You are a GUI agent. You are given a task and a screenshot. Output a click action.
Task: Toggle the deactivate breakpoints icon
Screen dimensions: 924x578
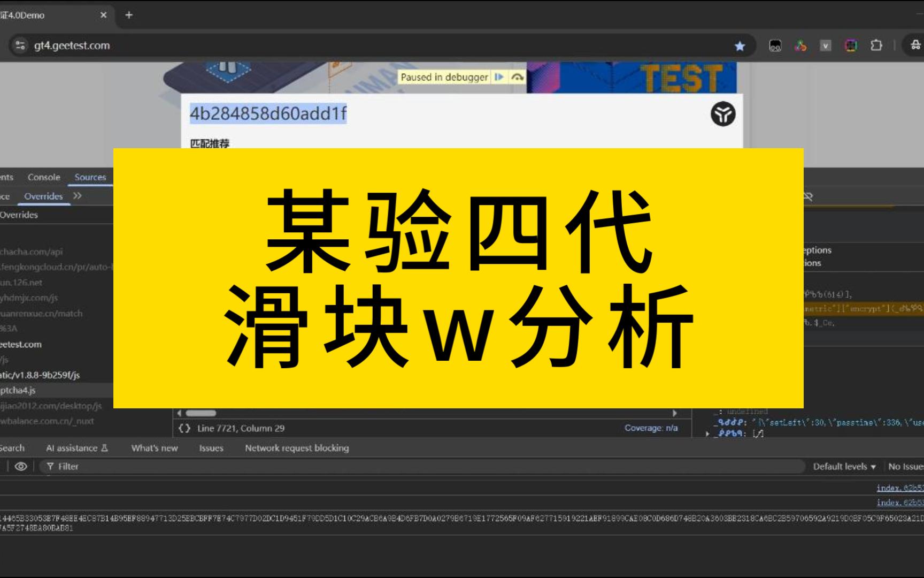coord(808,196)
